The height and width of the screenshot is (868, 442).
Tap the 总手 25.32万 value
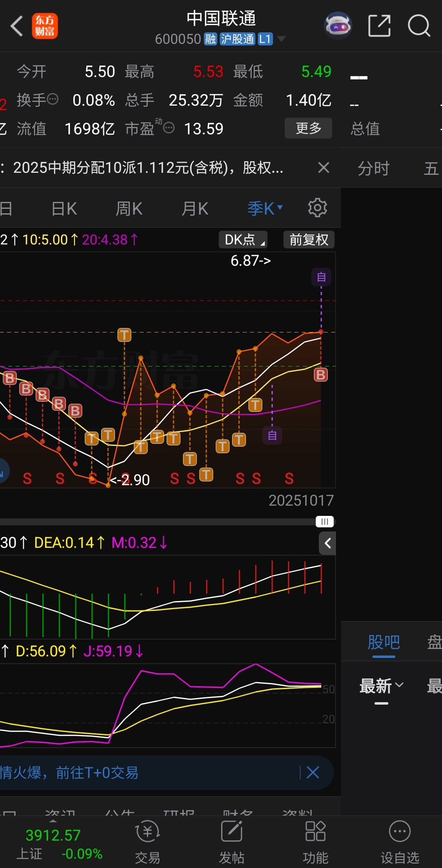(196, 100)
